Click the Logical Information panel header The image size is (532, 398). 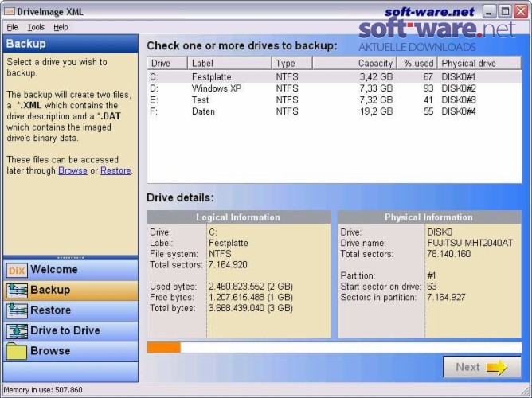pos(238,217)
